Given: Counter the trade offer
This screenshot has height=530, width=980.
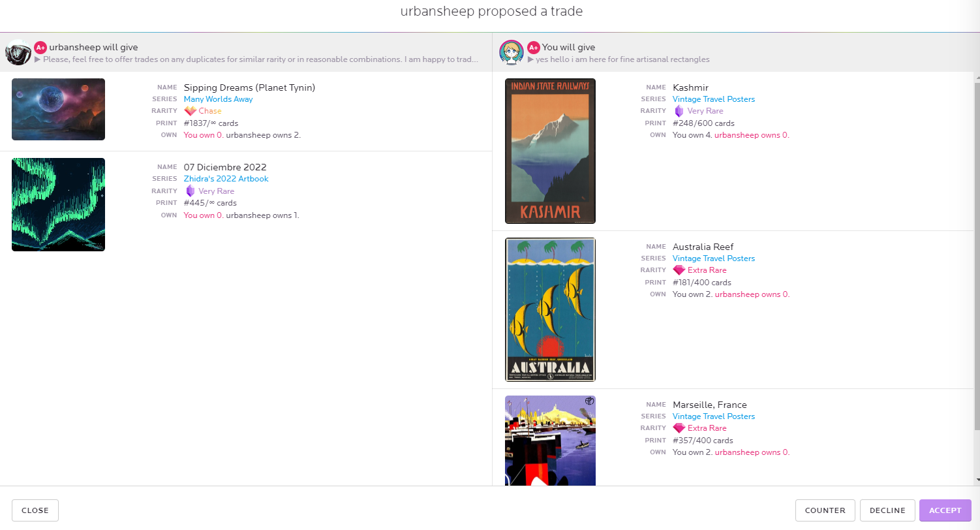Looking at the screenshot, I should pyautogui.click(x=825, y=510).
